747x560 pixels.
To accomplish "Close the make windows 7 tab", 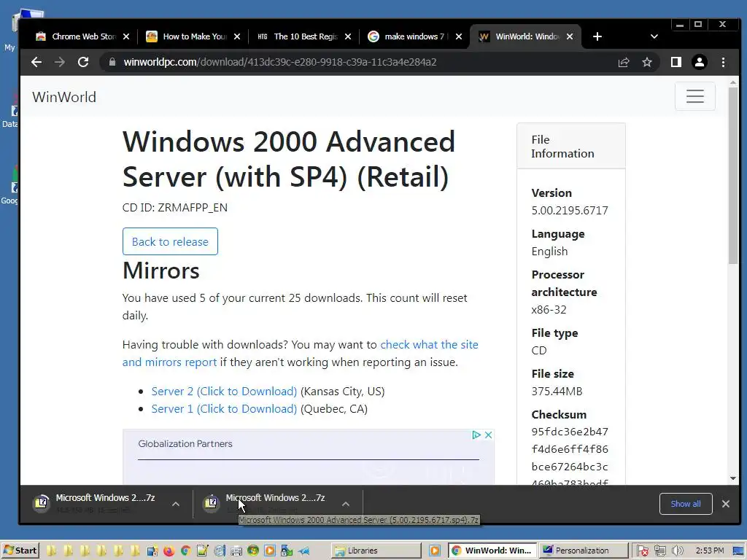I will (x=459, y=36).
